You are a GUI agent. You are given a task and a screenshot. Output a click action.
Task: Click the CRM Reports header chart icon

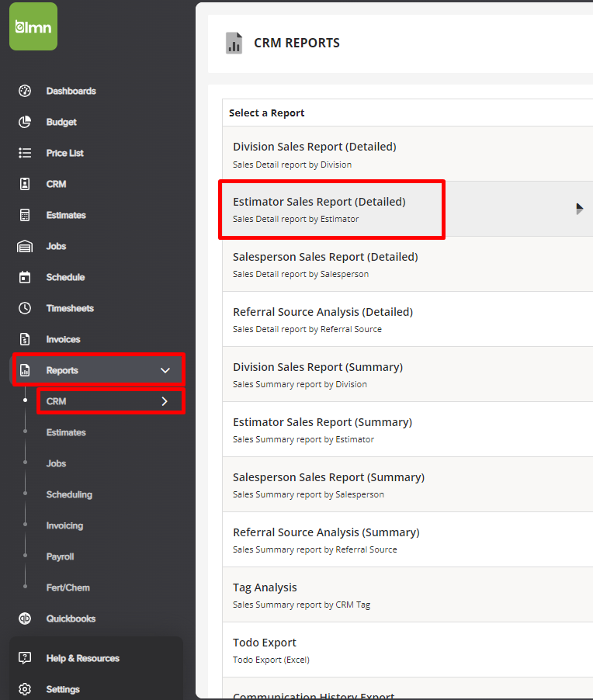(234, 43)
